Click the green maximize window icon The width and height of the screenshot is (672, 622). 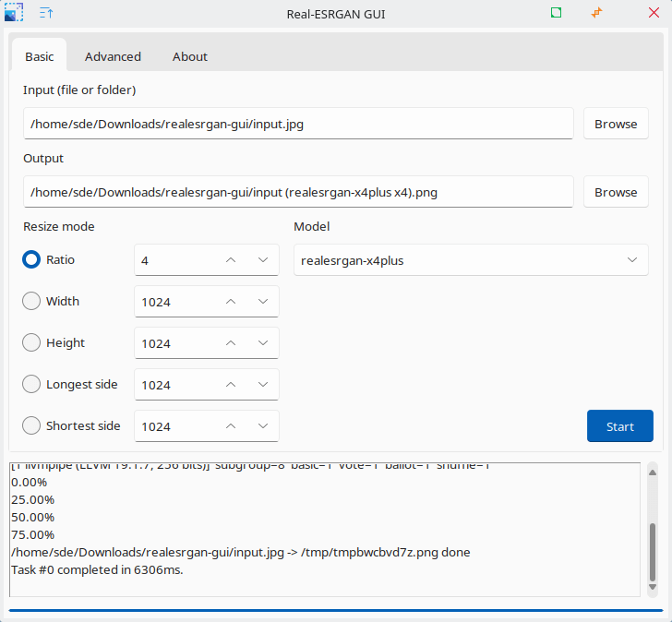point(556,13)
